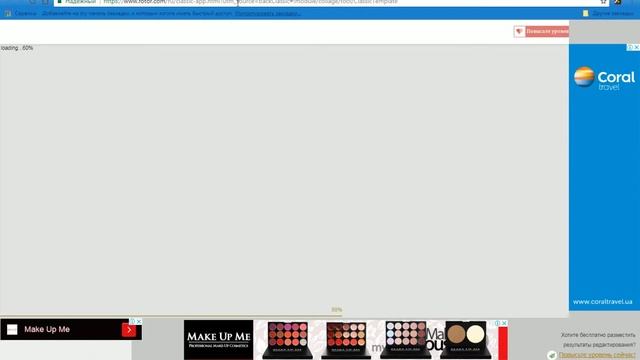Click the MAKE UP ME logo in banner
640x360 pixels.
point(218,340)
